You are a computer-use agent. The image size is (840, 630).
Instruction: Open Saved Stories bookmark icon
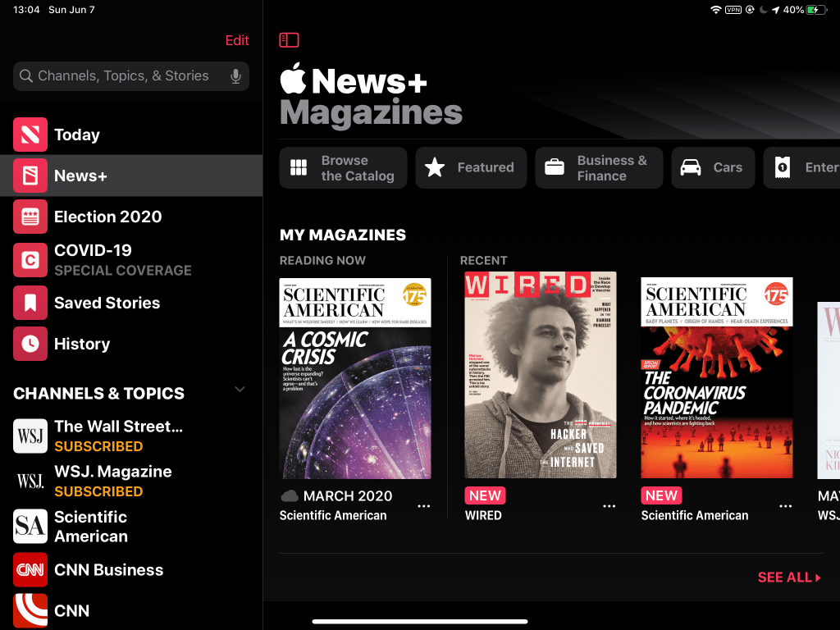pyautogui.click(x=30, y=303)
